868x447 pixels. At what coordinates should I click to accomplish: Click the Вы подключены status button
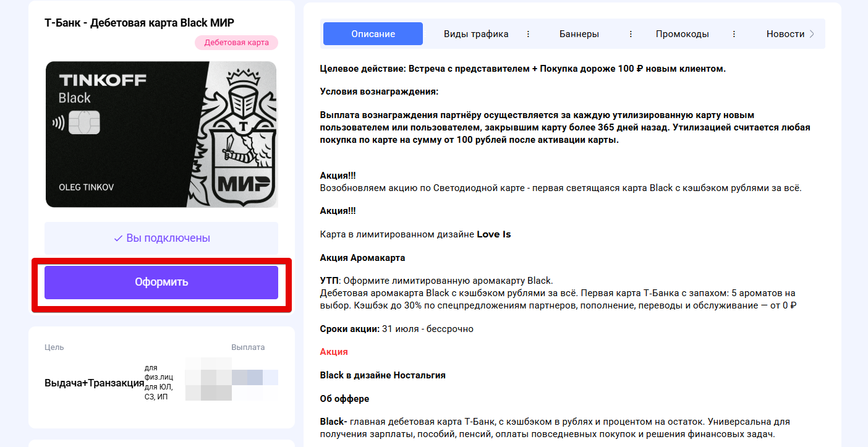click(x=161, y=238)
